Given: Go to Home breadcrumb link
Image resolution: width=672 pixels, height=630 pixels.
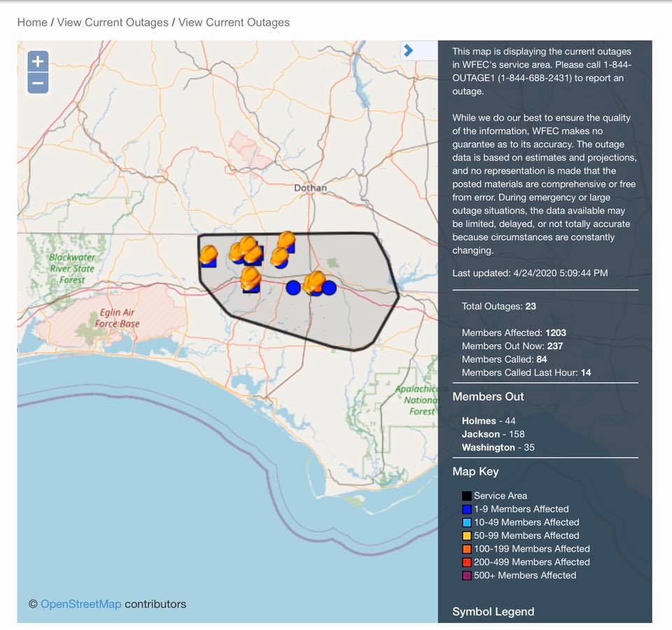Looking at the screenshot, I should 32,22.
